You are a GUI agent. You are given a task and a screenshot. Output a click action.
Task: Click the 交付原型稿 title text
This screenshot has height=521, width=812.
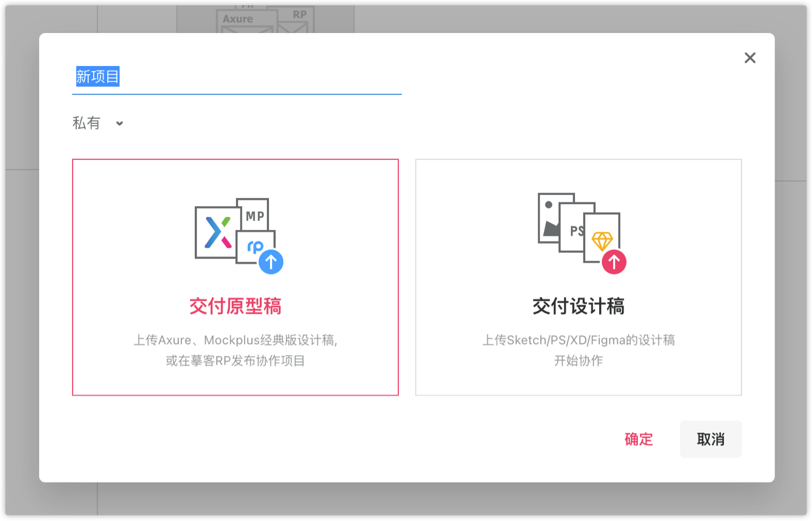[x=235, y=307]
